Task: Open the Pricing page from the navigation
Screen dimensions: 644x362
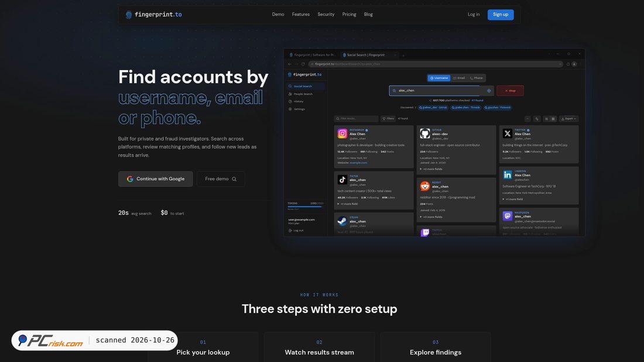Action: (x=349, y=15)
